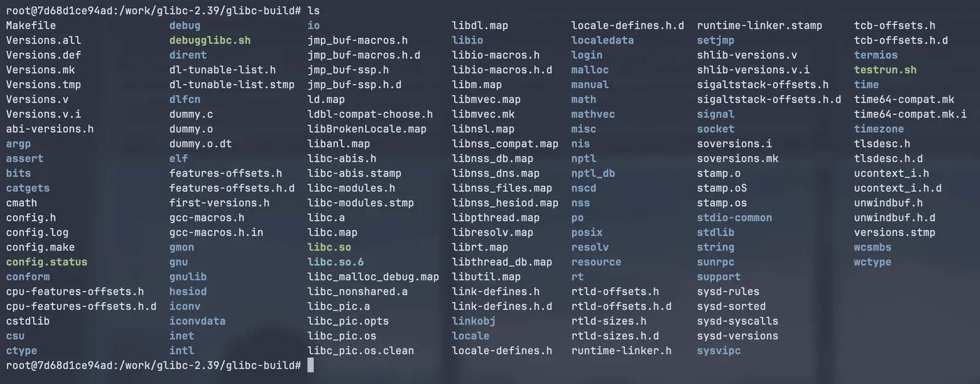The image size is (980, 384).
Task: Click the testrun.sh script name
Action: 885,70
